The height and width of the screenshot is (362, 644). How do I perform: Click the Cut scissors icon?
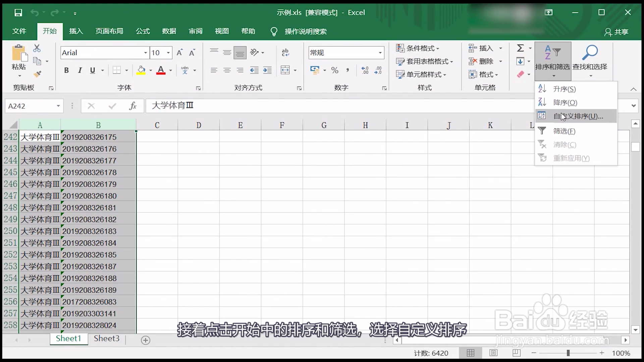pyautogui.click(x=37, y=48)
